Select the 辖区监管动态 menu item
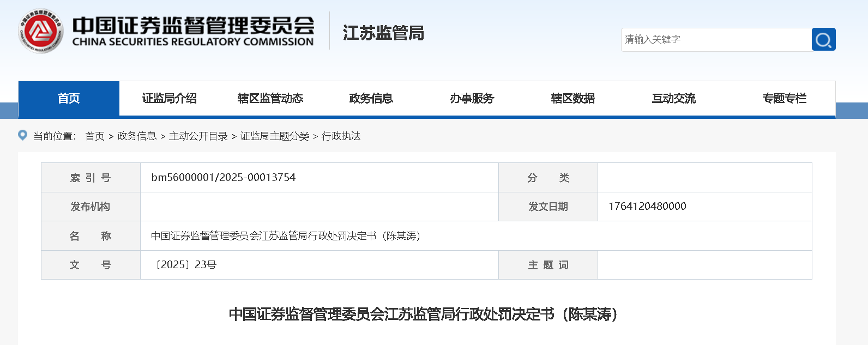The height and width of the screenshot is (345, 868). pos(270,99)
